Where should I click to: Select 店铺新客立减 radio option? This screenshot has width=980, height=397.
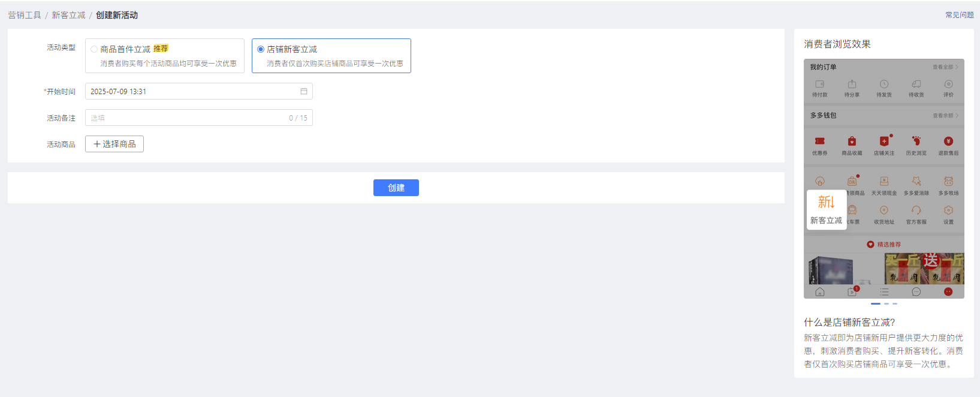point(261,49)
